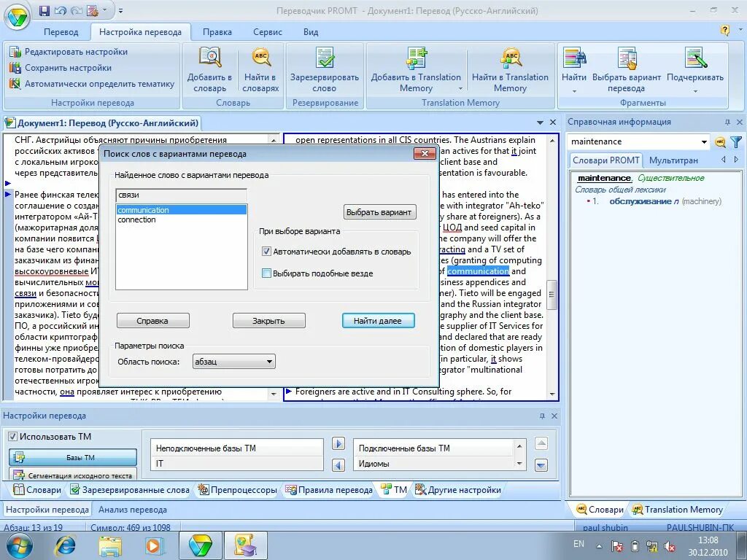
Task: Click 'Автоматически определить тематику' command
Action: [92, 85]
